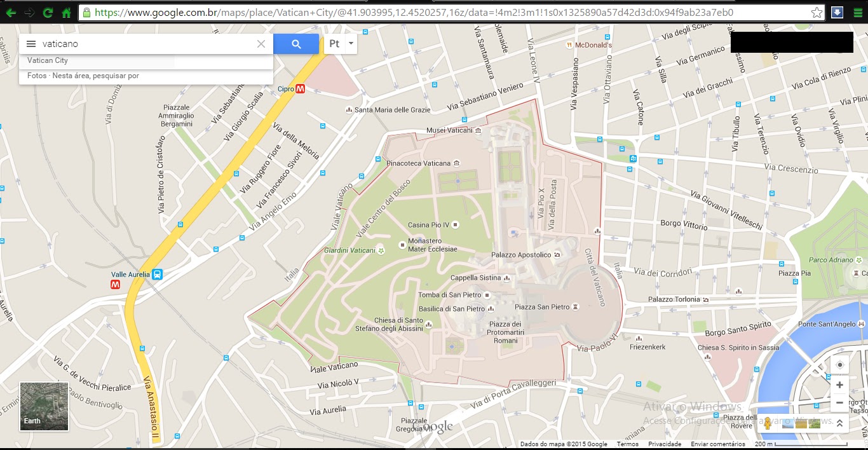Viewport: 868px width, 450px height.
Task: Select the Pinacoteca Vaticana museum marker
Action: click(x=456, y=163)
